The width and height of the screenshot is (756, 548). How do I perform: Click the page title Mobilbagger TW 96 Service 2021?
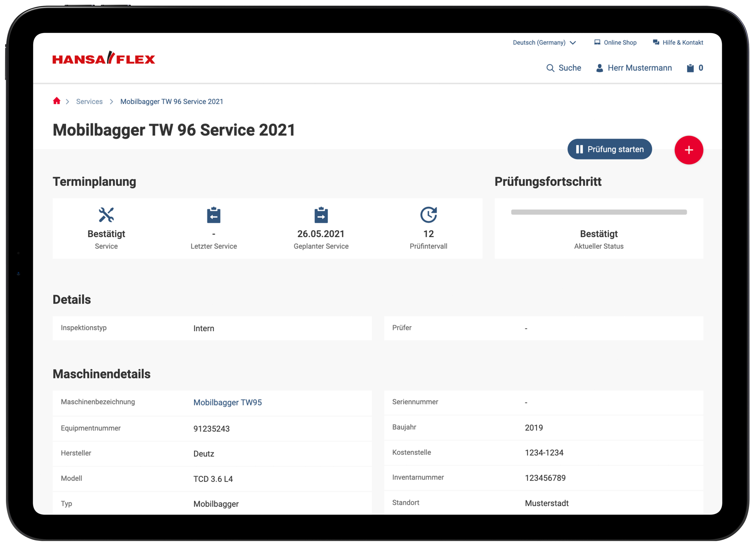(174, 130)
